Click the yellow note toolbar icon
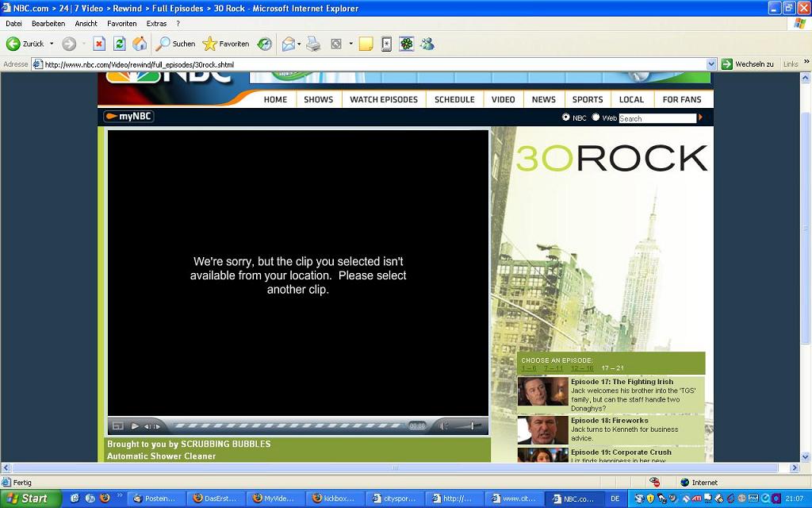The image size is (812, 508). pos(366,44)
